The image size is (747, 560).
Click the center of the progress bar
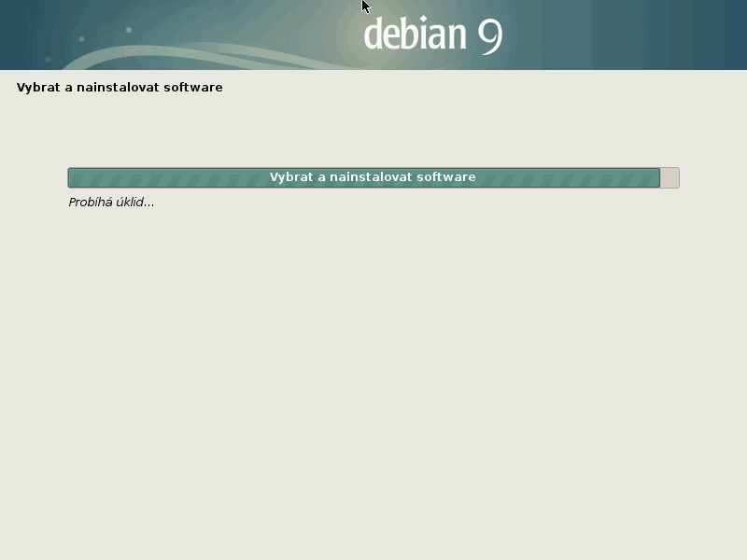pyautogui.click(x=372, y=176)
